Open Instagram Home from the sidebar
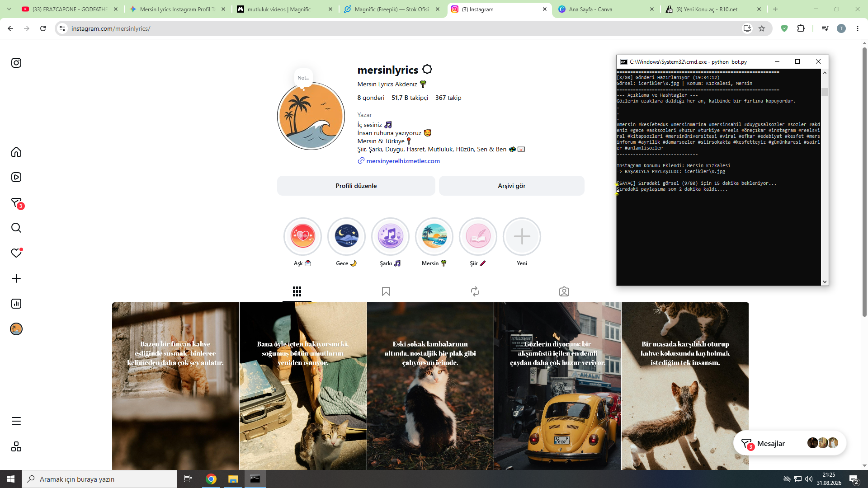This screenshot has width=868, height=488. [x=16, y=152]
